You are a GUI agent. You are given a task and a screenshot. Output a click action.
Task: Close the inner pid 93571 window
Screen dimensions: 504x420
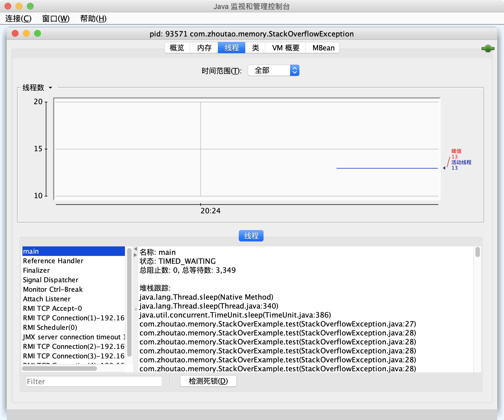(15, 33)
